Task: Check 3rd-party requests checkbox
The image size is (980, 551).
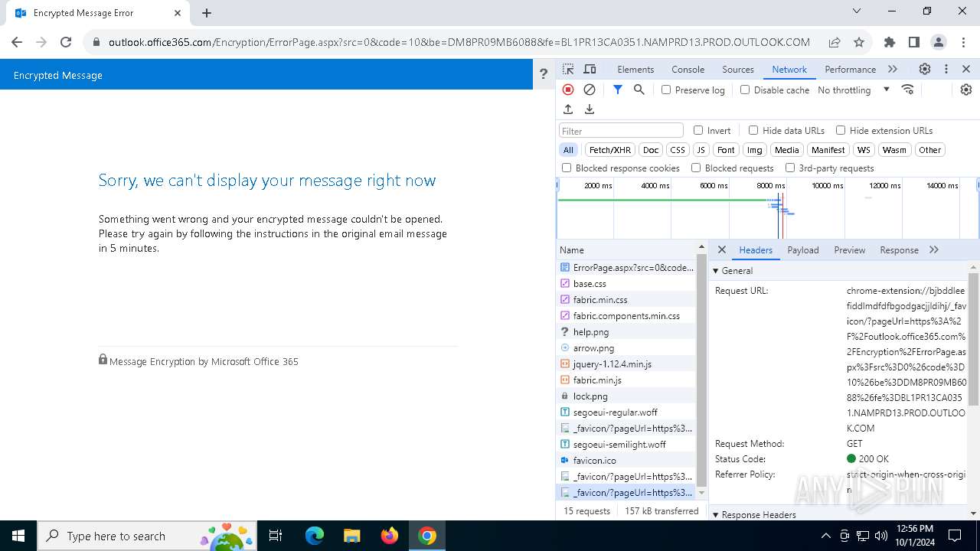Action: pyautogui.click(x=790, y=168)
